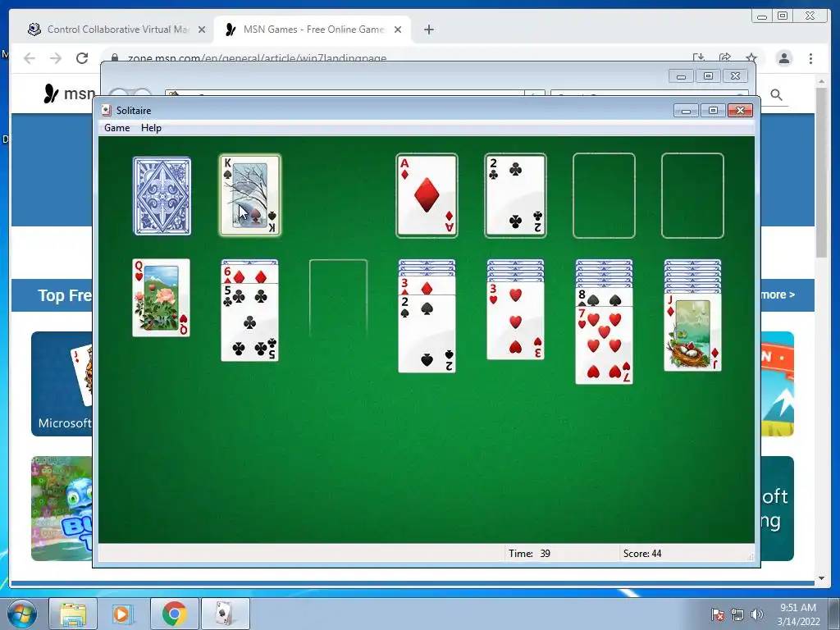Open the bubble game thumbnail on MSN

(62, 509)
